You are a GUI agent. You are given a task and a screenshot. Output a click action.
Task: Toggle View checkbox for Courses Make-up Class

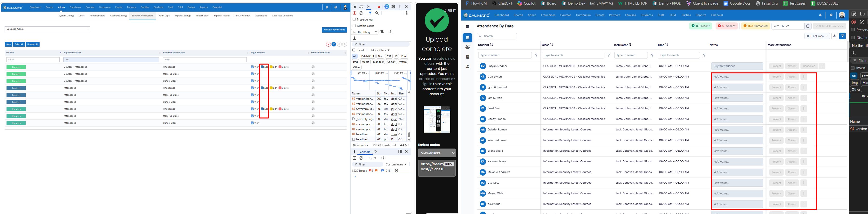tap(252, 74)
